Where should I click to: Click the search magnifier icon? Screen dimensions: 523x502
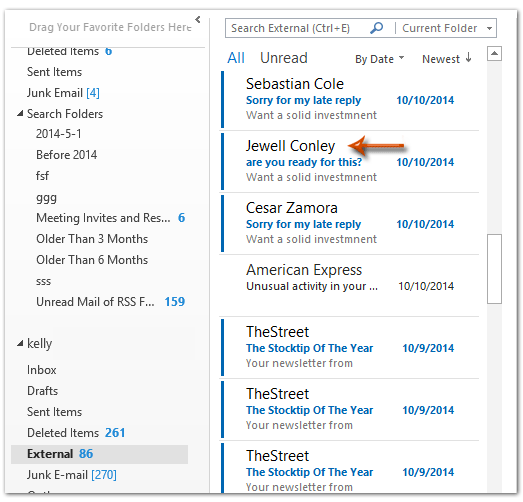tap(376, 28)
